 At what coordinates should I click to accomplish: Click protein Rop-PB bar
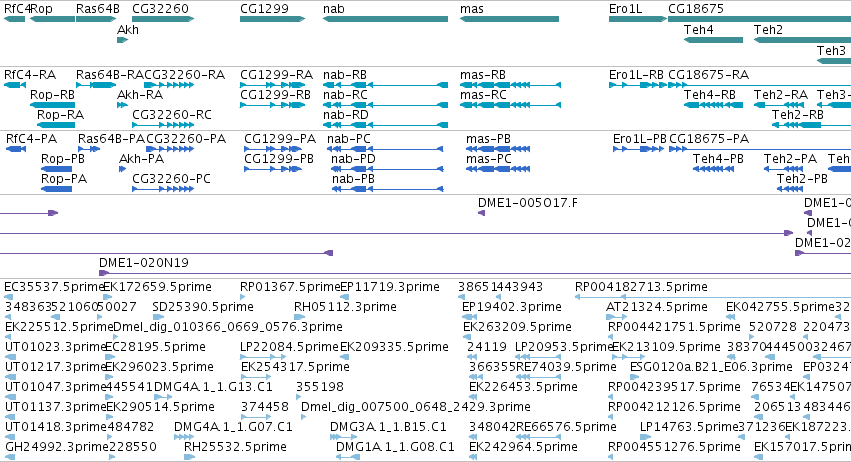tap(56, 169)
